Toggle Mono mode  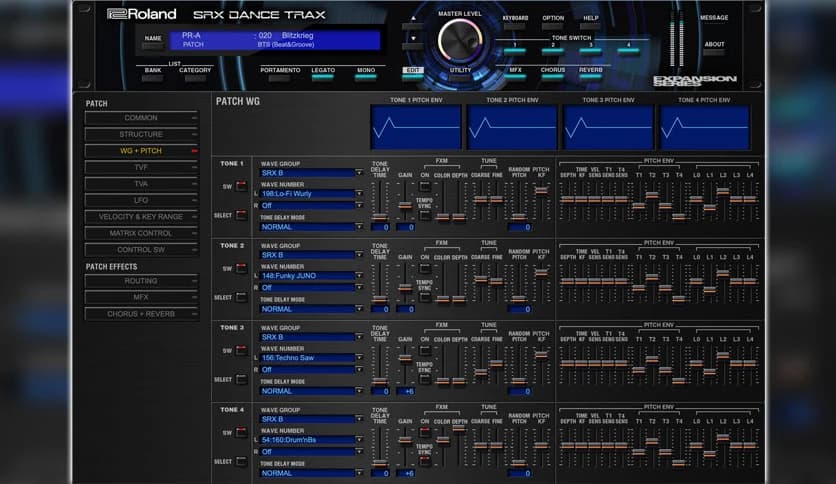pyautogui.click(x=366, y=78)
